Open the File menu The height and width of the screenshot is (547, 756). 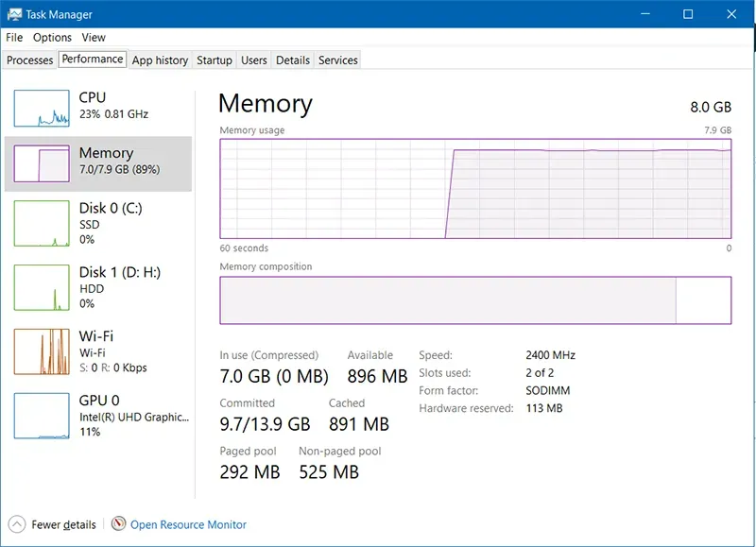tap(14, 38)
